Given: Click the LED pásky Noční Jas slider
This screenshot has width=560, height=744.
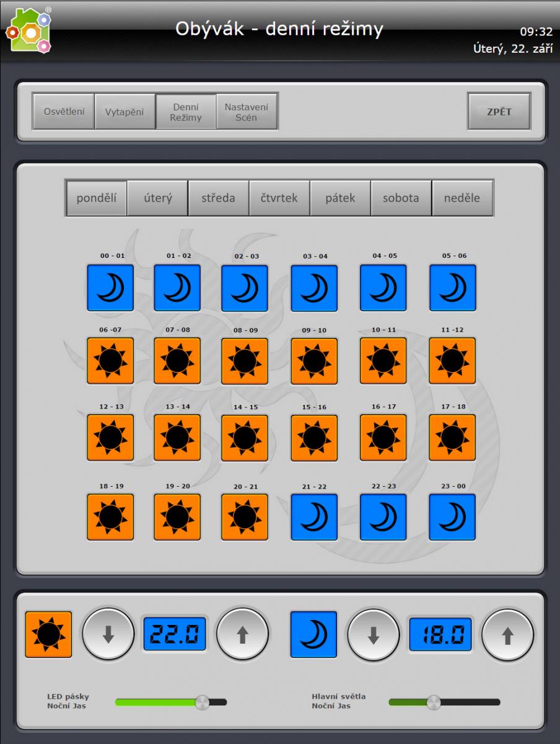Looking at the screenshot, I should 171,702.
